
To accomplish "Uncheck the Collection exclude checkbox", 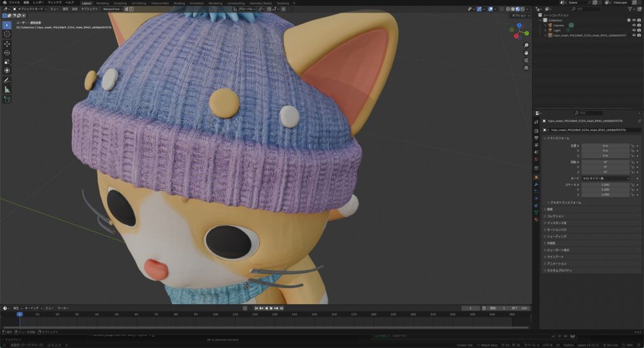I will pos(628,19).
